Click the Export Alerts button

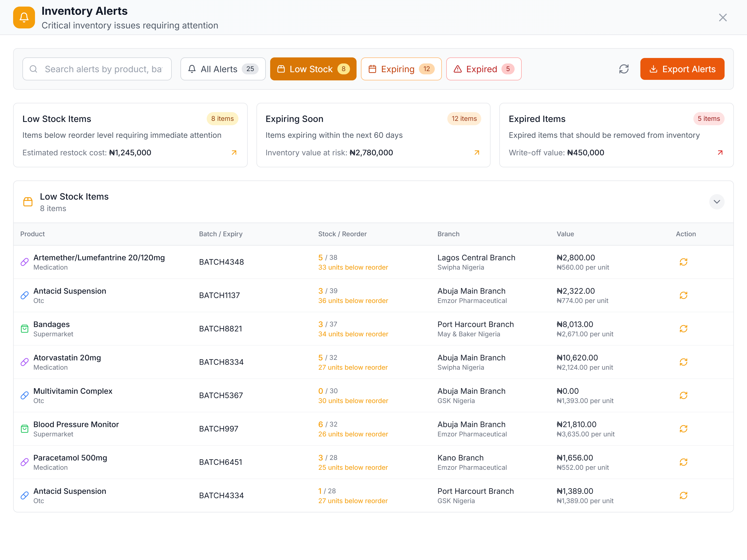click(x=682, y=69)
